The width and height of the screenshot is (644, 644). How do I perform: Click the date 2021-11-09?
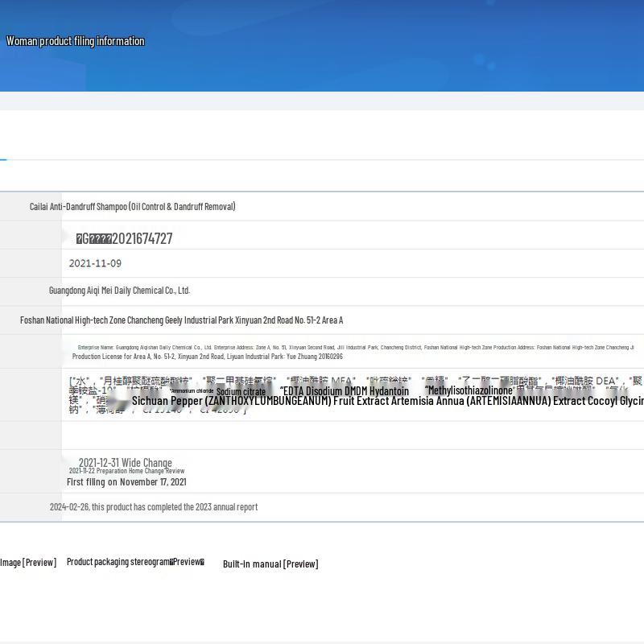95,263
